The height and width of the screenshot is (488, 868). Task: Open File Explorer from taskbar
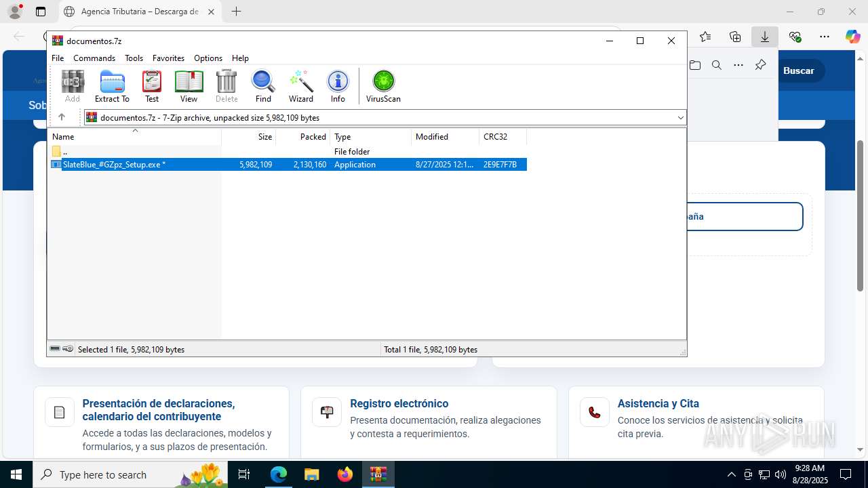click(311, 474)
